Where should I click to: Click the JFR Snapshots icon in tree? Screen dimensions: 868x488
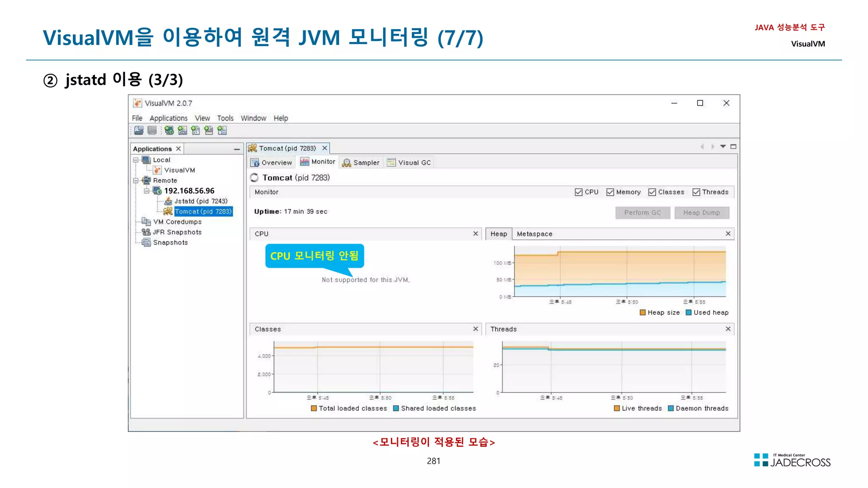tap(146, 232)
